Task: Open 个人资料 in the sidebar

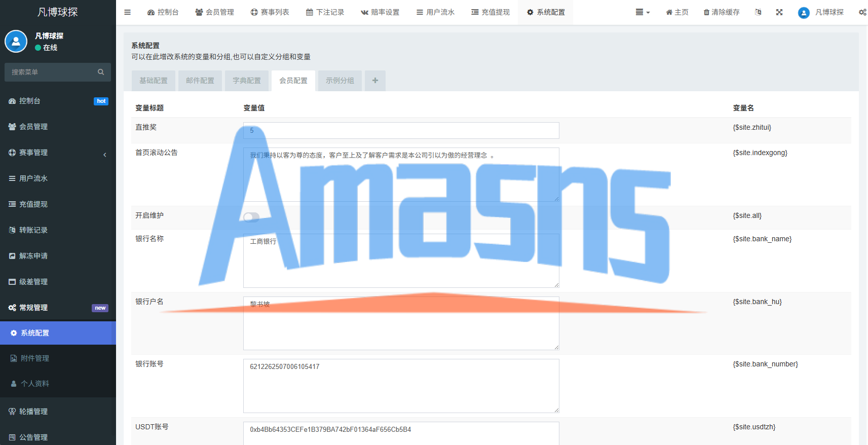Action: coord(58,384)
